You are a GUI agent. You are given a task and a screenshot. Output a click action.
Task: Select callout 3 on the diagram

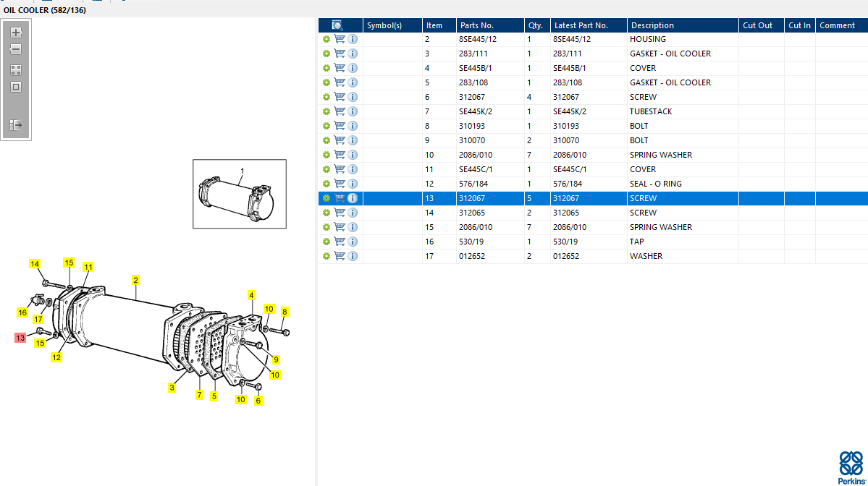(172, 388)
